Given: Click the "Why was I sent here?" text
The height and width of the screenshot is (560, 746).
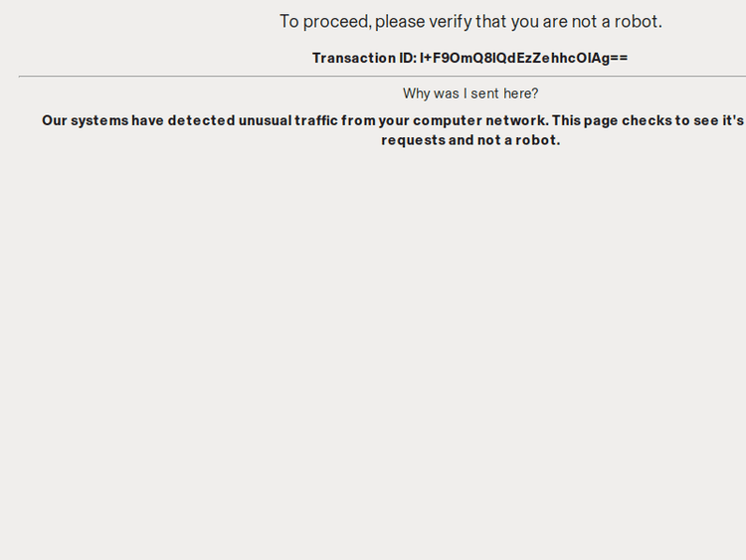Looking at the screenshot, I should [x=470, y=93].
